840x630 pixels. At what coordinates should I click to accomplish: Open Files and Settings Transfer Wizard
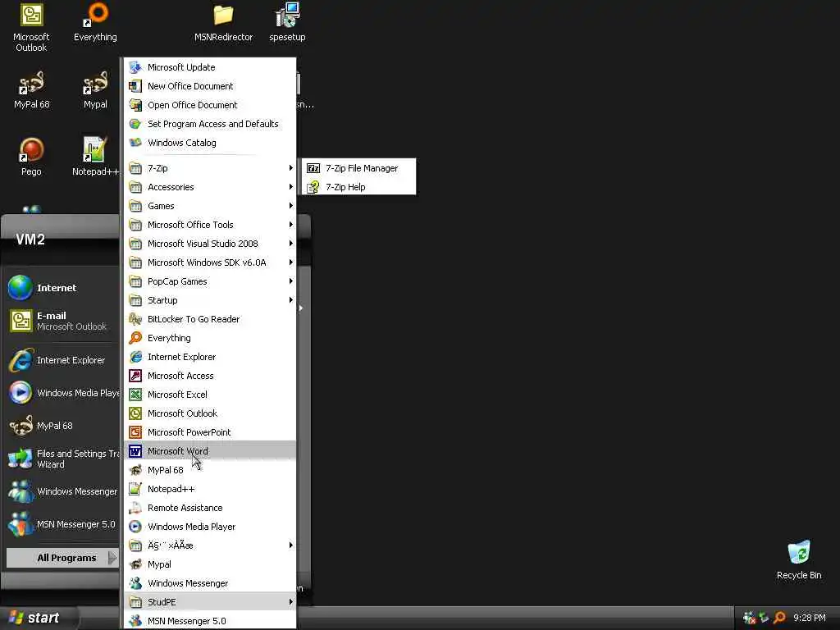tap(62, 459)
